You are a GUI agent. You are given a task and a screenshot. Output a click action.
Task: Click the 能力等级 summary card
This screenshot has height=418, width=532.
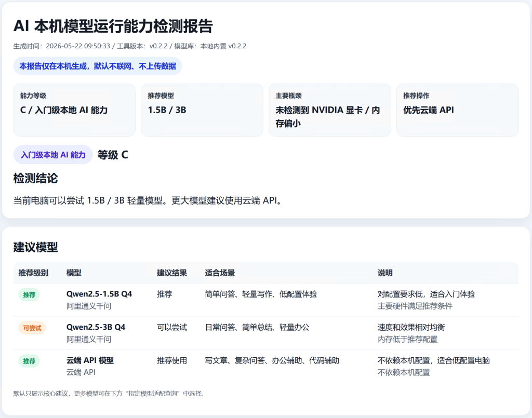(74, 110)
